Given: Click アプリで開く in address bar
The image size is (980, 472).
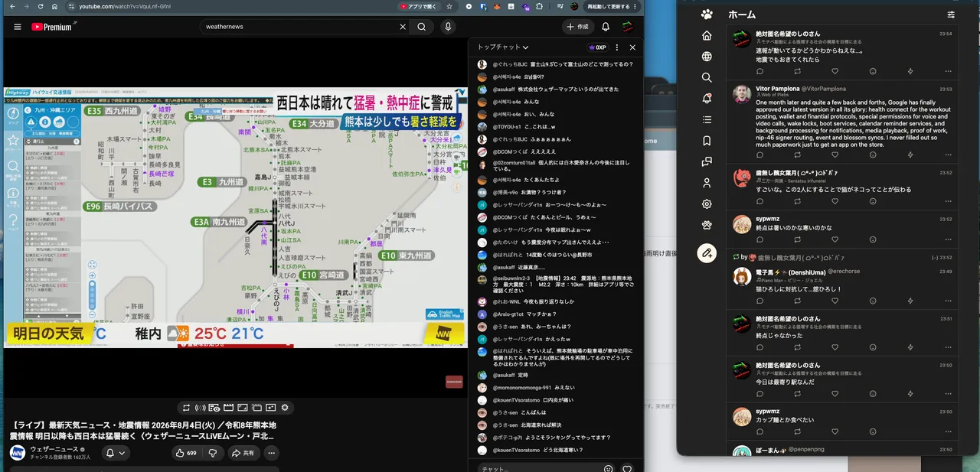Looking at the screenshot, I should [x=420, y=6].
